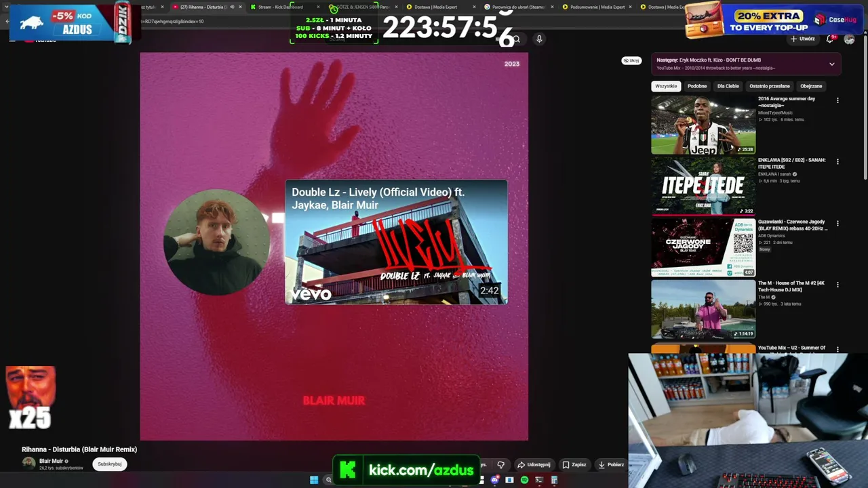
Task: Mute the Rihanna Disturbia tab audio
Action: click(232, 7)
